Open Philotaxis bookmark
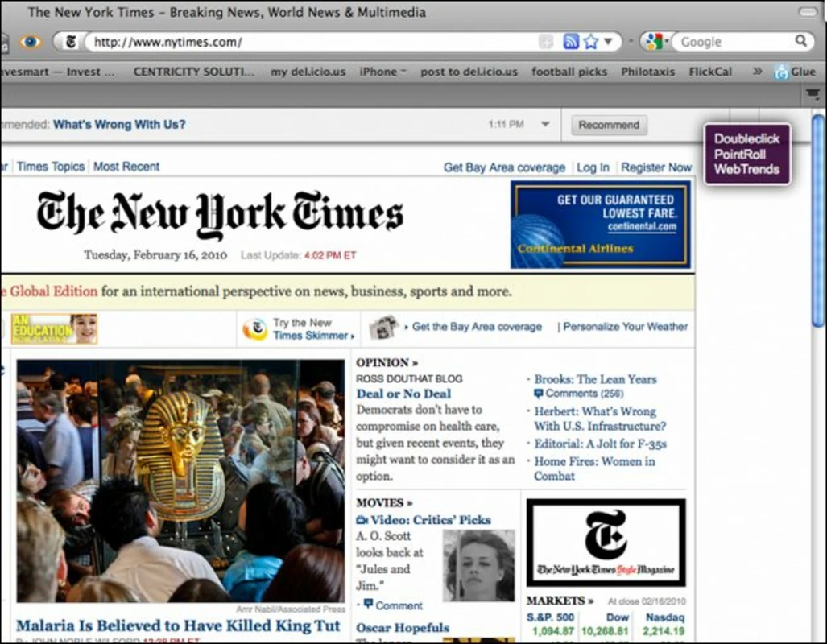Image resolution: width=827 pixels, height=644 pixels. pos(647,72)
